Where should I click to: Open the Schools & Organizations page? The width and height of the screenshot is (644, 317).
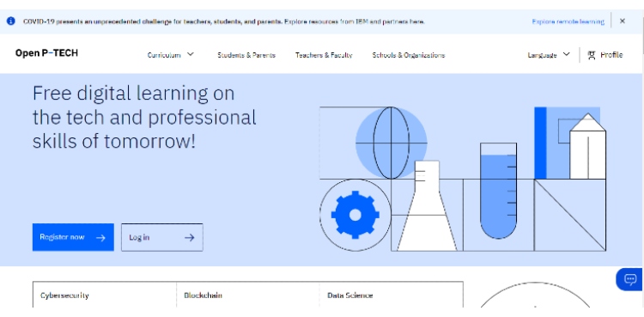408,55
